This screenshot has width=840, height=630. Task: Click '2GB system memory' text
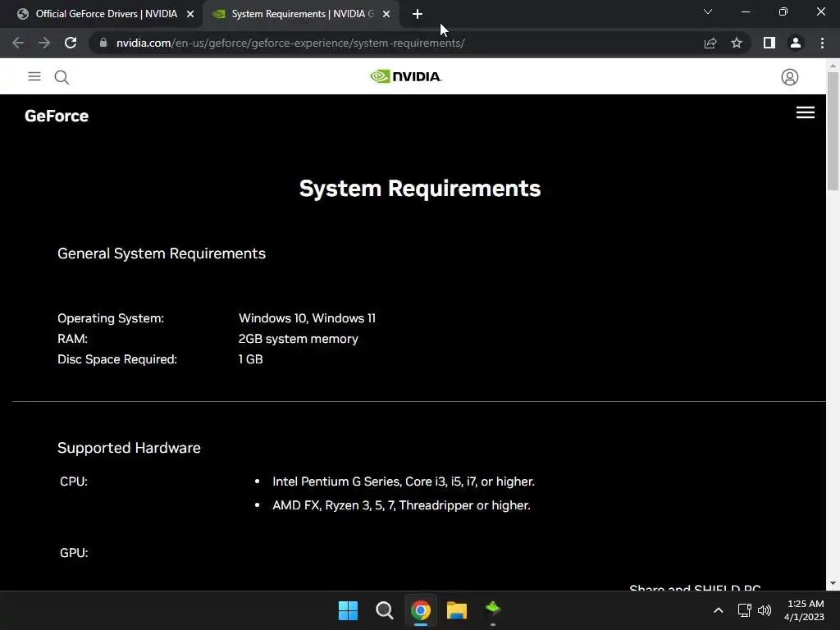[x=299, y=339]
